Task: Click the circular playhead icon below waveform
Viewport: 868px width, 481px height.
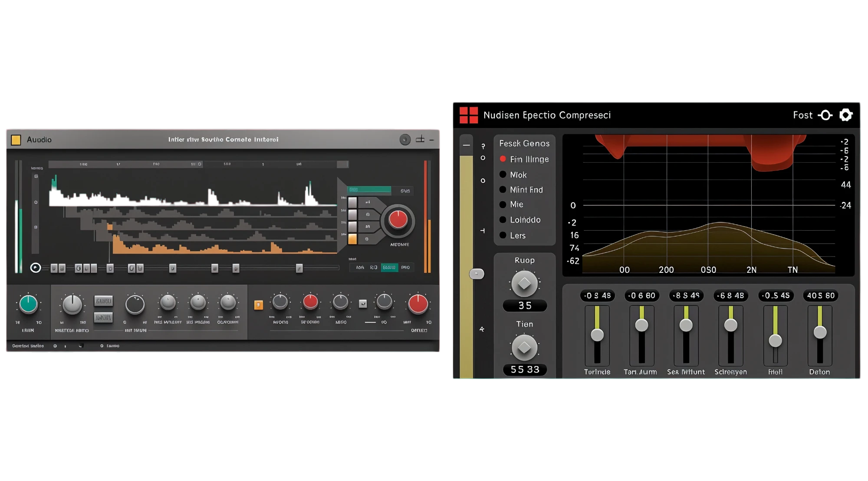Action: tap(36, 268)
